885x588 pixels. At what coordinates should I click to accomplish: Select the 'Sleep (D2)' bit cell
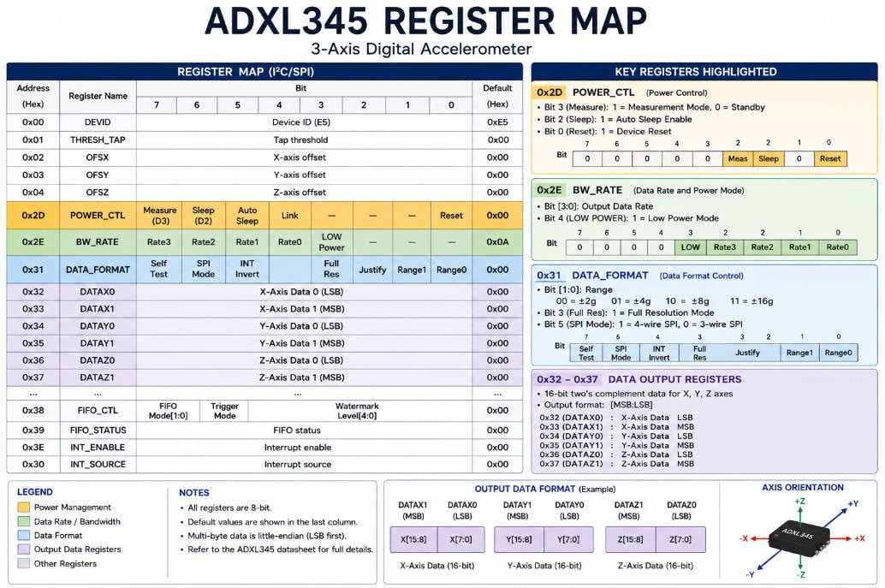pyautogui.click(x=203, y=215)
